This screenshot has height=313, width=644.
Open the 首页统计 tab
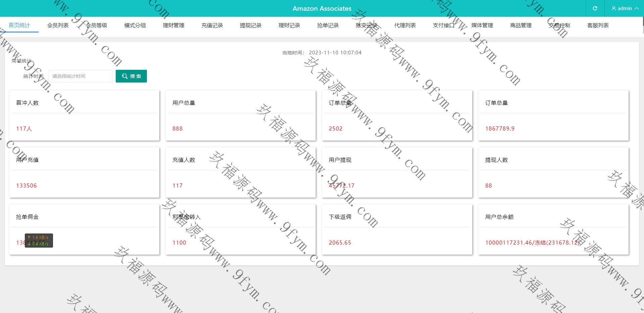(x=19, y=25)
